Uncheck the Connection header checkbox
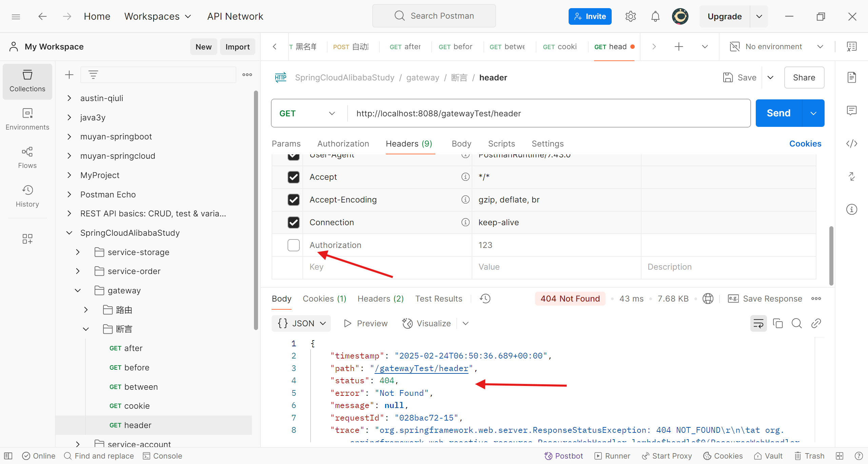The width and height of the screenshot is (868, 464). (293, 222)
